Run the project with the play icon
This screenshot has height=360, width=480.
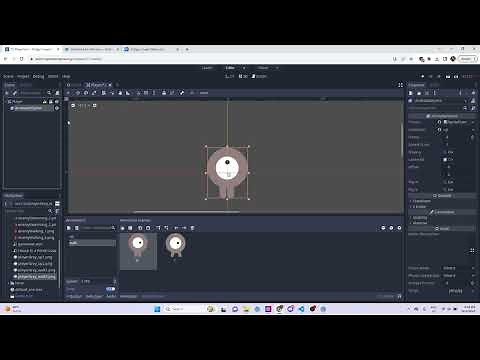click(422, 76)
